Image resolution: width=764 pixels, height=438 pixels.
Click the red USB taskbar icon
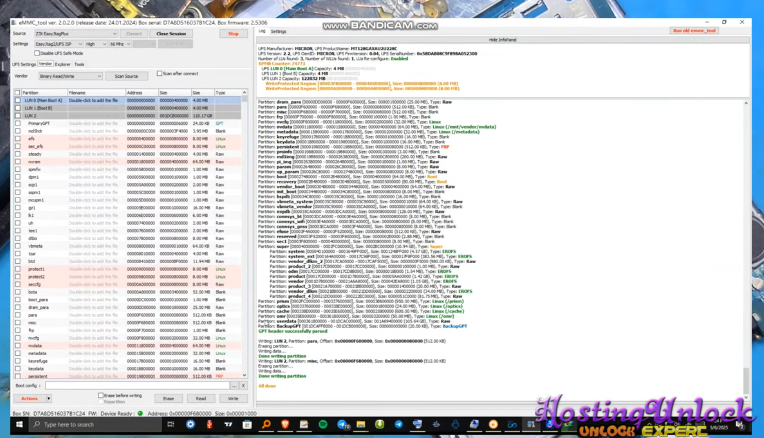click(x=209, y=425)
